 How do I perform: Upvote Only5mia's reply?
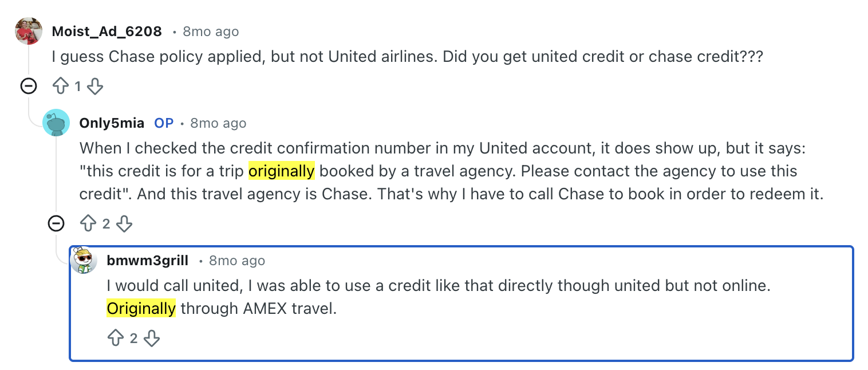point(88,223)
